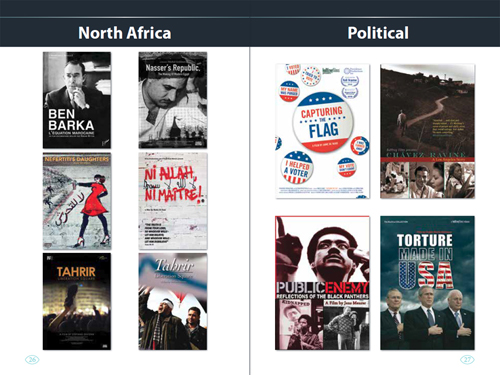Viewport: 500px width, 375px height.
Task: Open the Tahrir poster with shouting man
Action: [x=173, y=301]
